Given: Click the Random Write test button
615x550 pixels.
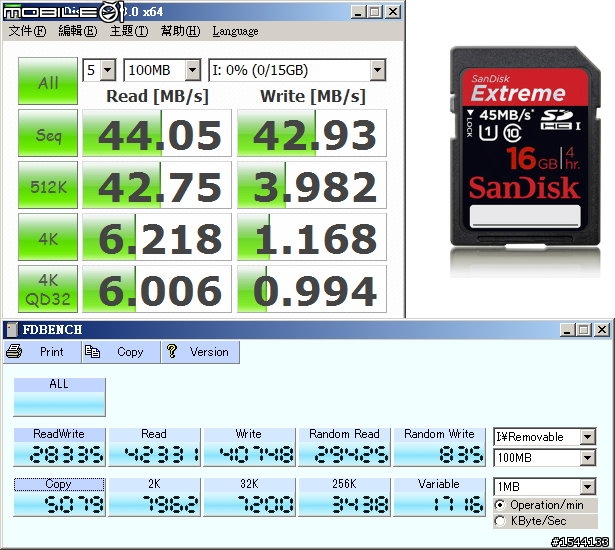Looking at the screenshot, I should tap(439, 447).
